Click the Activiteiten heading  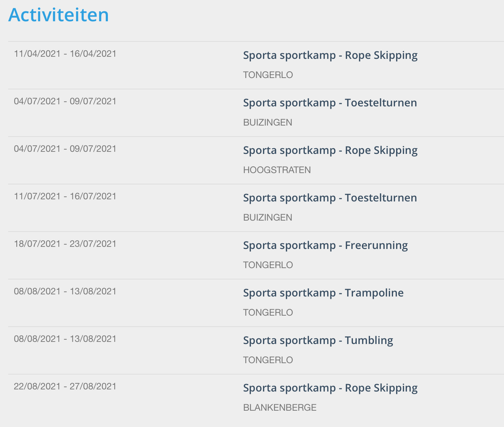59,15
